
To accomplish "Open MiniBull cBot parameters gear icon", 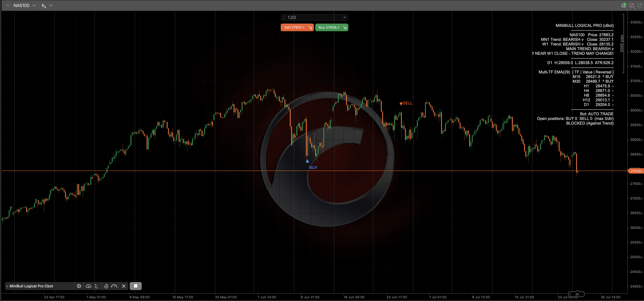I will 79,286.
